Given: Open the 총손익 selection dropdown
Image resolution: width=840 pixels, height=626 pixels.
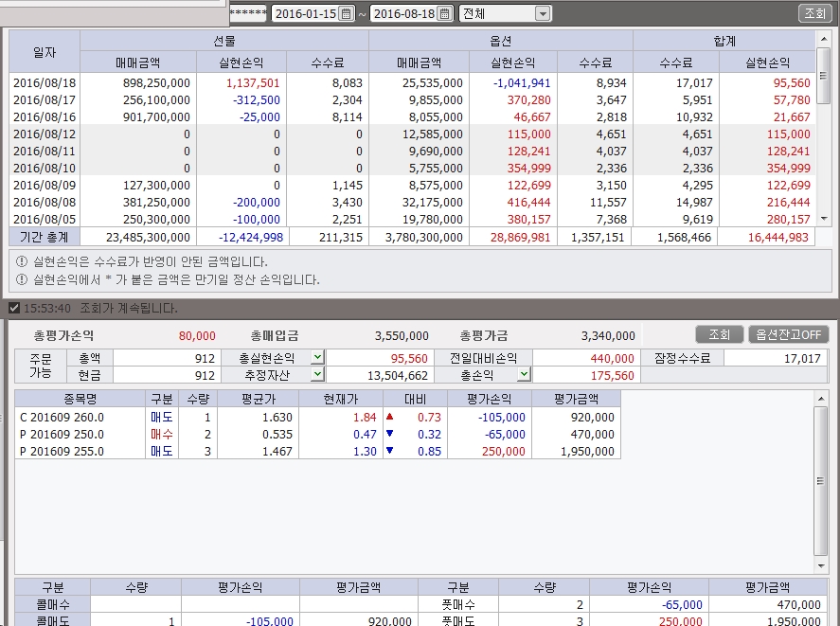Looking at the screenshot, I should click(x=524, y=374).
